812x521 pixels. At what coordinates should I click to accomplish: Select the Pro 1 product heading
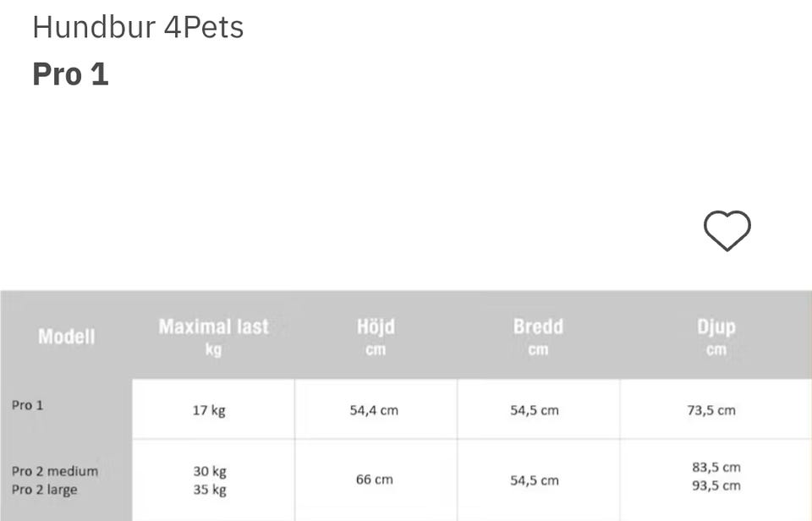pyautogui.click(x=70, y=74)
